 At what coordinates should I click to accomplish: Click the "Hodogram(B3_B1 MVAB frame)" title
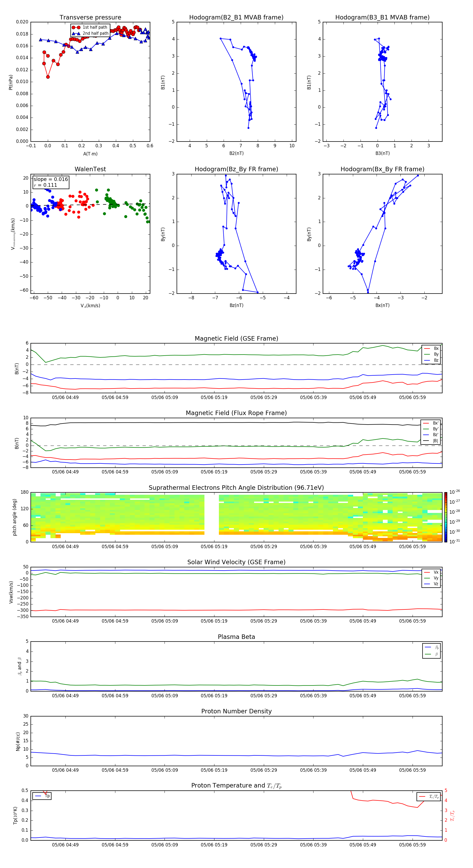click(382, 17)
